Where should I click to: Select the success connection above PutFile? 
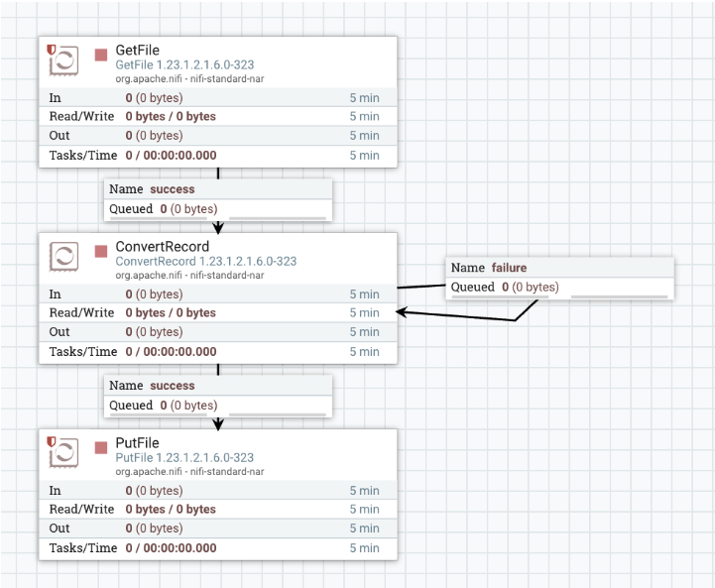(217, 396)
